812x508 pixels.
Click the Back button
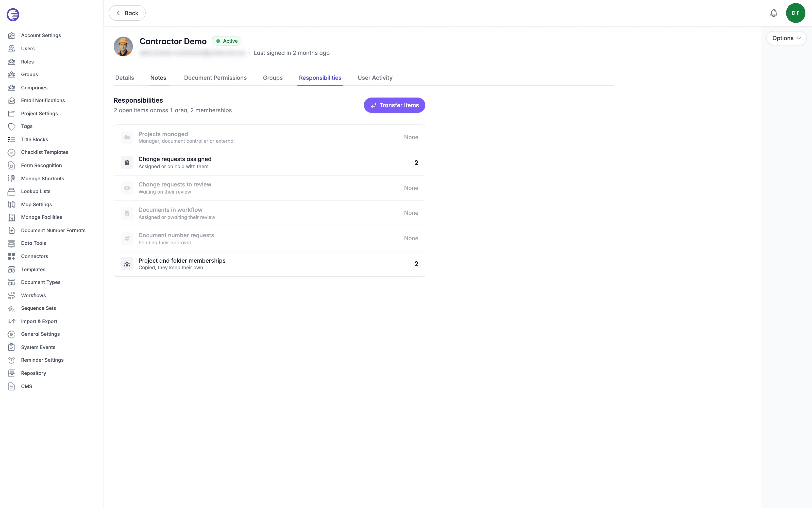point(127,13)
